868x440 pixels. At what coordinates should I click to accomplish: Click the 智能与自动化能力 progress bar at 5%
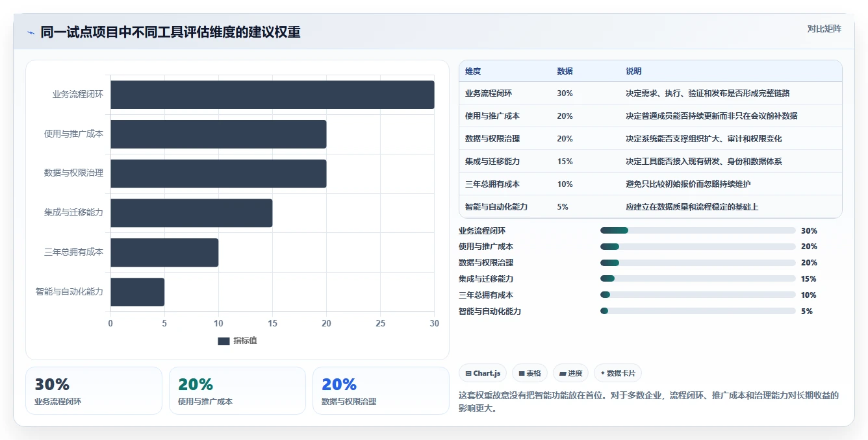(x=698, y=312)
